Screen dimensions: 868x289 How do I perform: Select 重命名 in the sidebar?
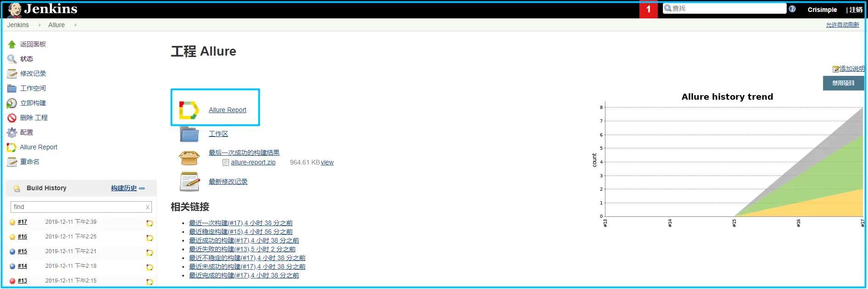[30, 162]
